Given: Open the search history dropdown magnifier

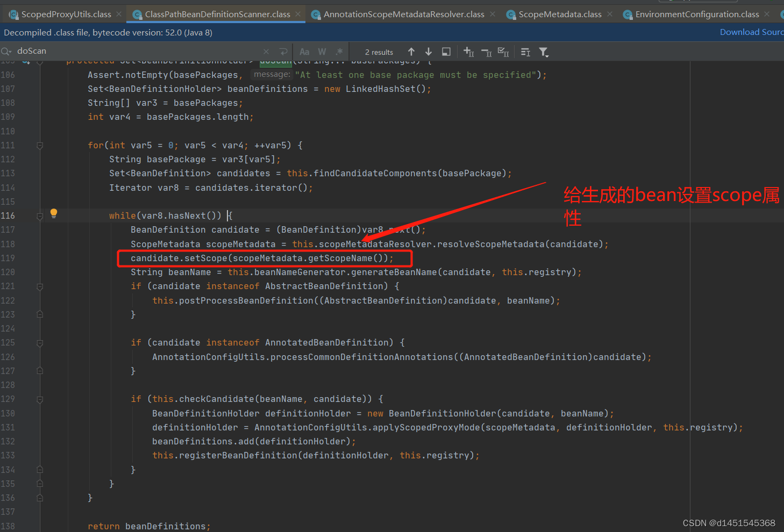Looking at the screenshot, I should tap(6, 51).
